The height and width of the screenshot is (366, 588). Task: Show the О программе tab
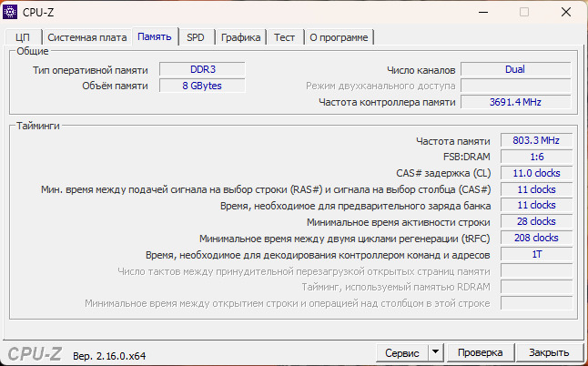[339, 37]
